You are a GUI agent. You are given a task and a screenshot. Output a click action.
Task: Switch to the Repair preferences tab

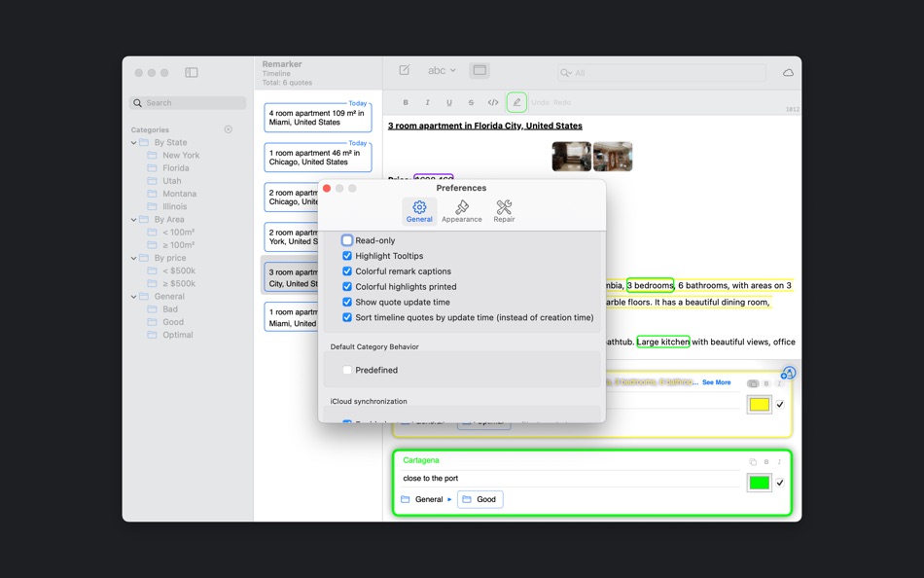coord(505,211)
